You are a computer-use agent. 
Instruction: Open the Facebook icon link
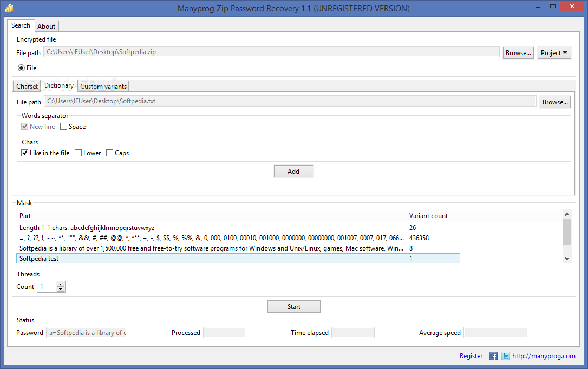pyautogui.click(x=493, y=356)
